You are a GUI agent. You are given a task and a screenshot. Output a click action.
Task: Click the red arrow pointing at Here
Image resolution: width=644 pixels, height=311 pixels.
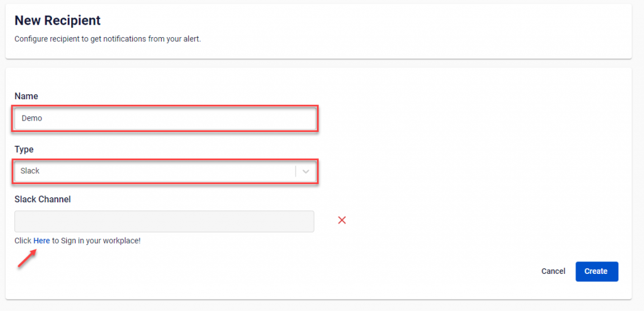coord(26,258)
